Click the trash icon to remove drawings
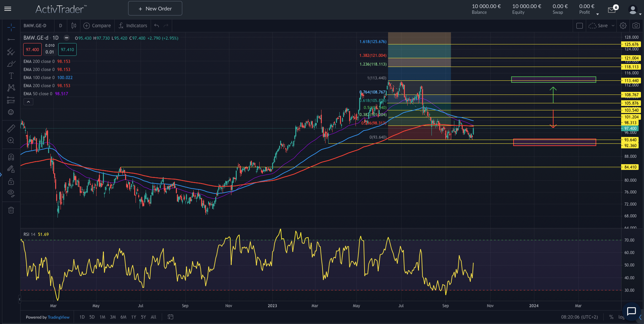644x324 pixels. pos(11,210)
